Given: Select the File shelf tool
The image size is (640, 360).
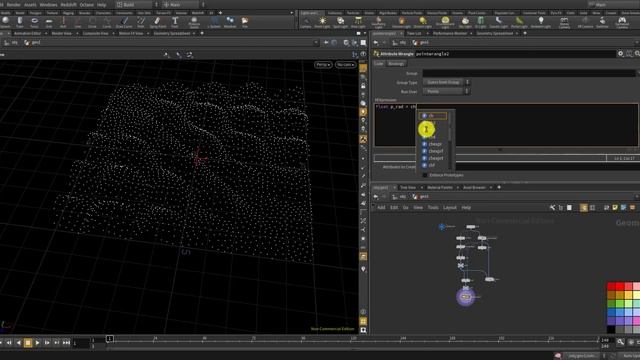Looking at the screenshot, I should click(x=245, y=22).
